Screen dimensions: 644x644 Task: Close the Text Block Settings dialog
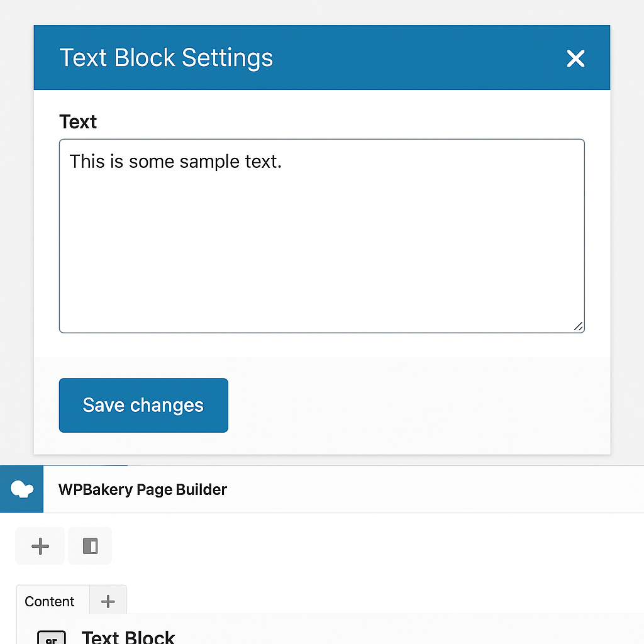click(x=575, y=58)
